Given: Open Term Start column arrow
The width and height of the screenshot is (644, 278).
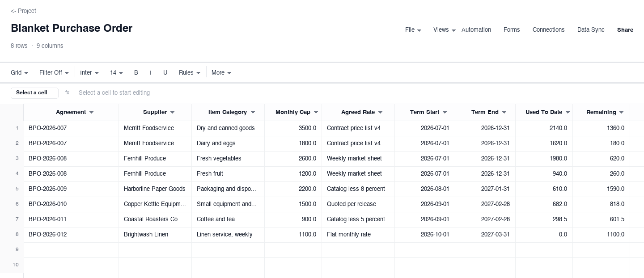Looking at the screenshot, I should coord(445,113).
